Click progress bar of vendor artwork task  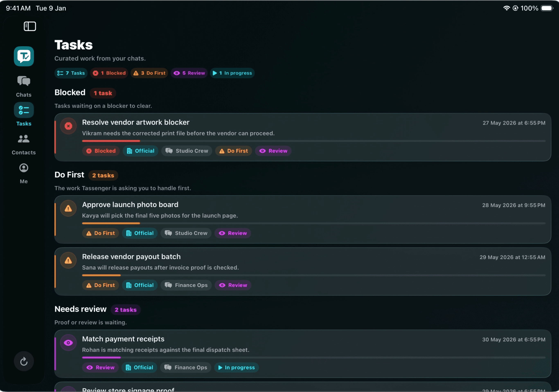(x=314, y=141)
